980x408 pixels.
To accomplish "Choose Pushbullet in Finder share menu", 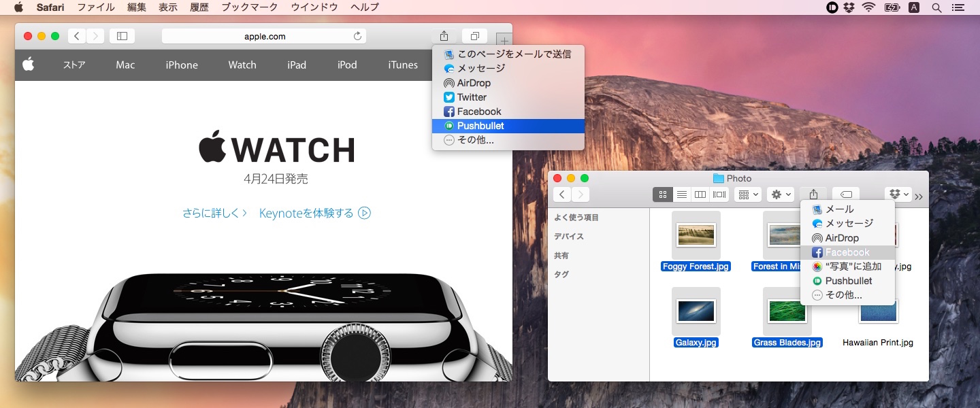I will pos(847,281).
